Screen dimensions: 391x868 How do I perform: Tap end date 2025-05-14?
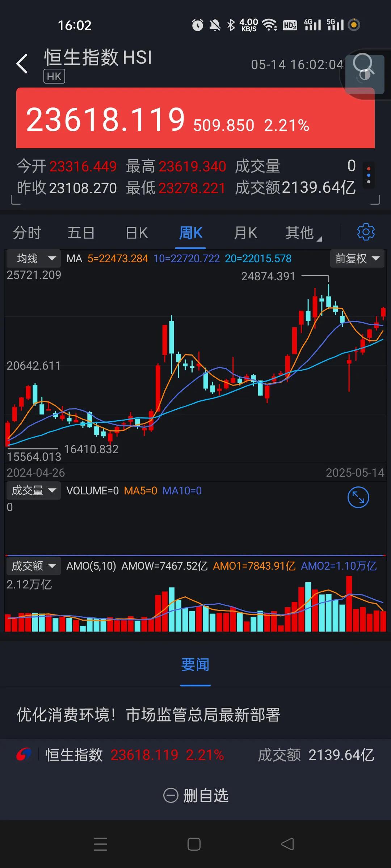click(x=355, y=473)
